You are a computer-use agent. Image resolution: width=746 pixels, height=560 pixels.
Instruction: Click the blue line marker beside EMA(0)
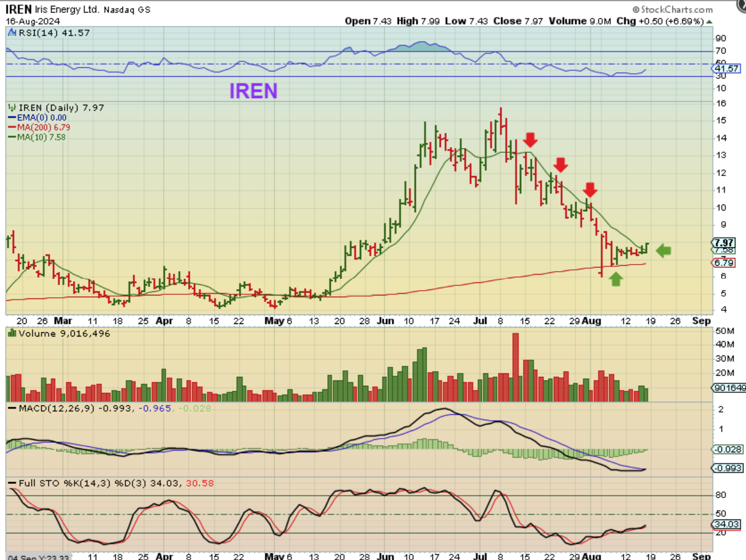coord(12,118)
